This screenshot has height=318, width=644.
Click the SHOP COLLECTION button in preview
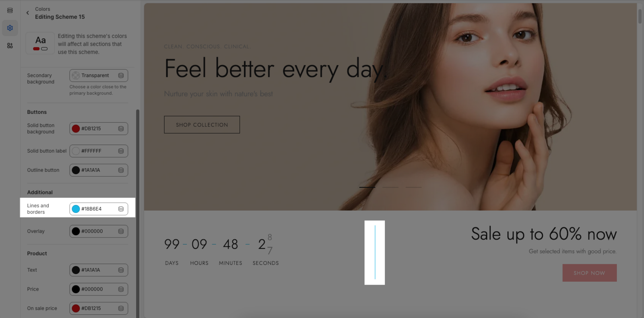coord(202,125)
